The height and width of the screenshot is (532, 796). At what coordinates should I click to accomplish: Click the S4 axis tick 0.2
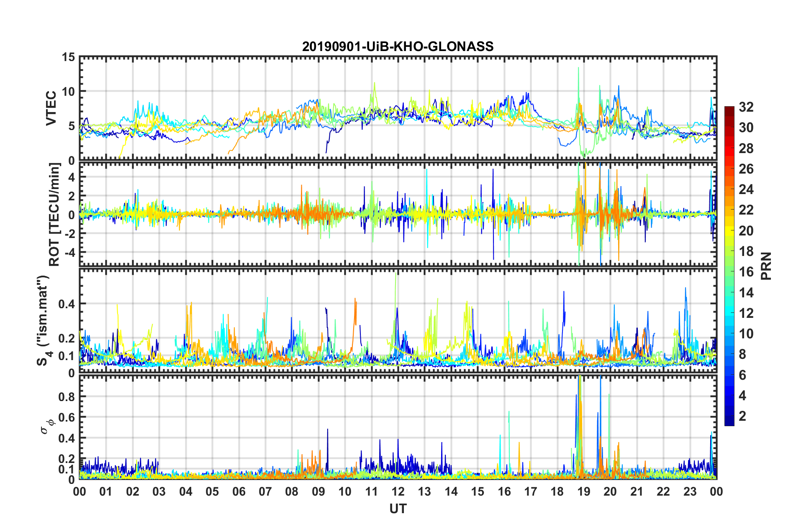[x=67, y=339]
